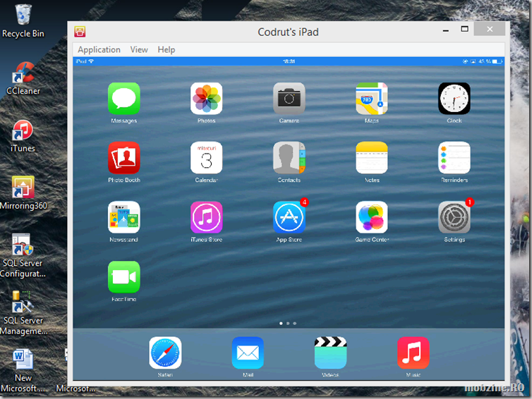Open the Photos app icon

pyautogui.click(x=206, y=99)
